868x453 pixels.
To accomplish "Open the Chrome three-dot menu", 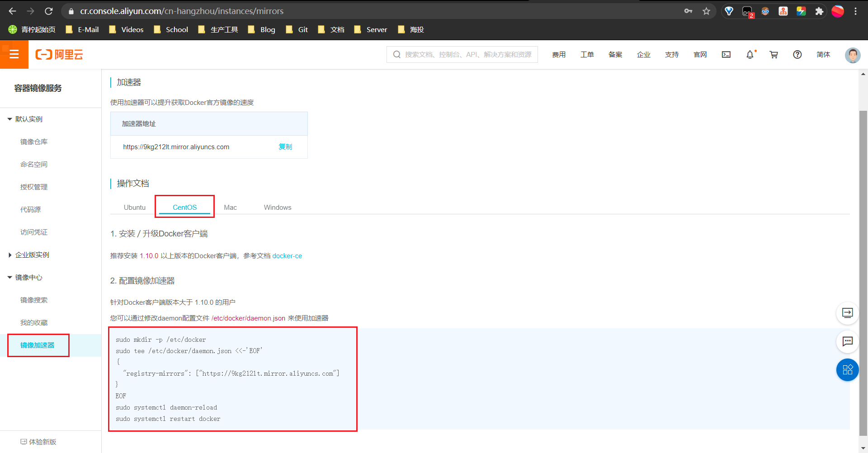I will click(856, 11).
